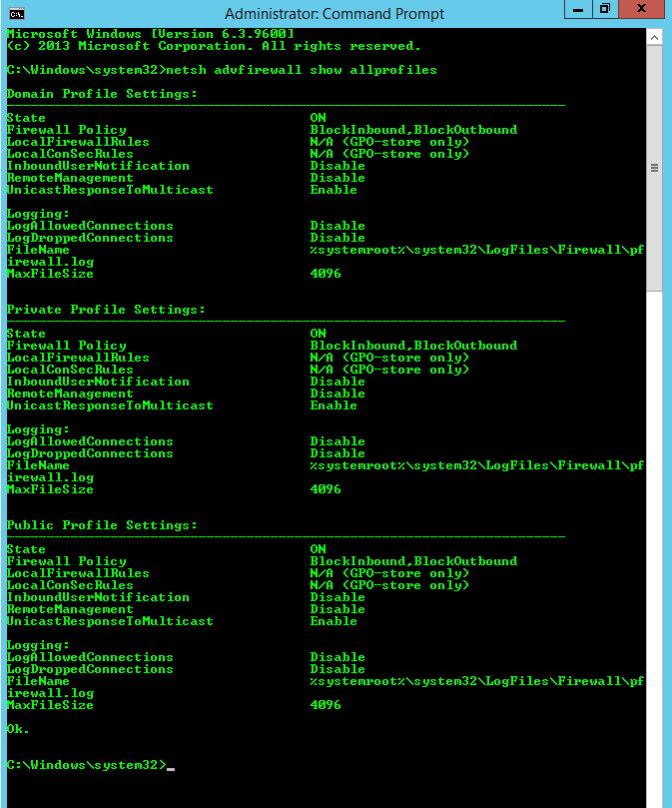The height and width of the screenshot is (808, 672).
Task: Click 'Private Profile Settings:' heading
Action: click(106, 310)
